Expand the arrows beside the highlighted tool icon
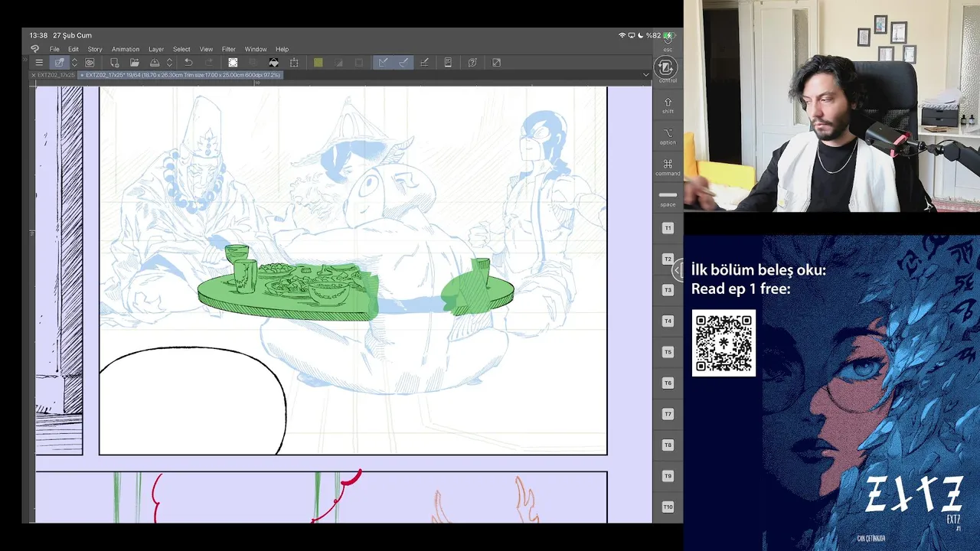Screen dimensions: 980x551 click(x=74, y=62)
